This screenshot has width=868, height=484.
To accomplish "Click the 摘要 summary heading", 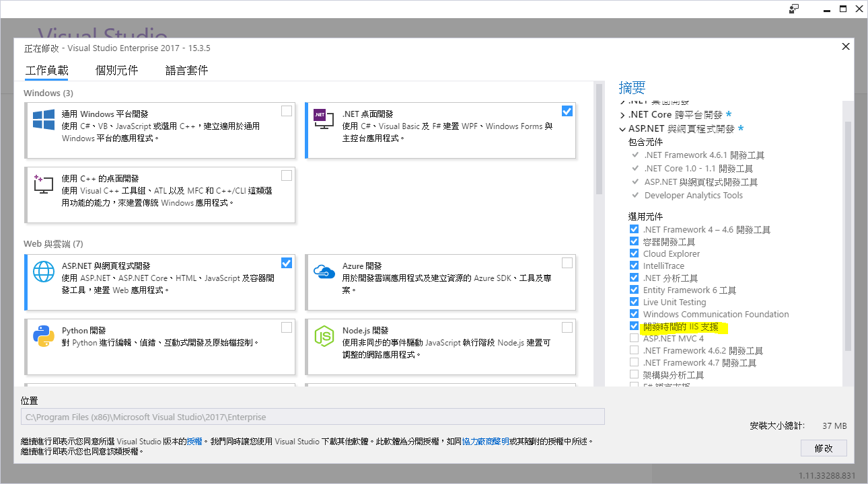I will (x=632, y=87).
